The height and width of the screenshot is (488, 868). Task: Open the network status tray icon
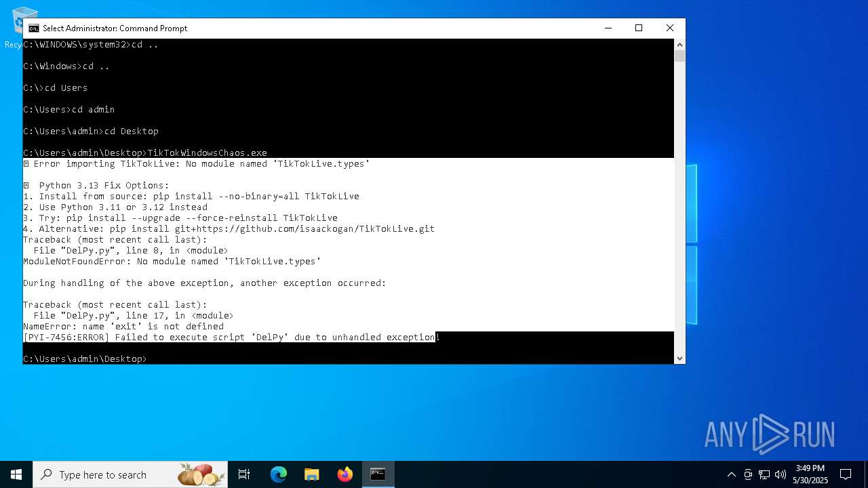click(764, 474)
